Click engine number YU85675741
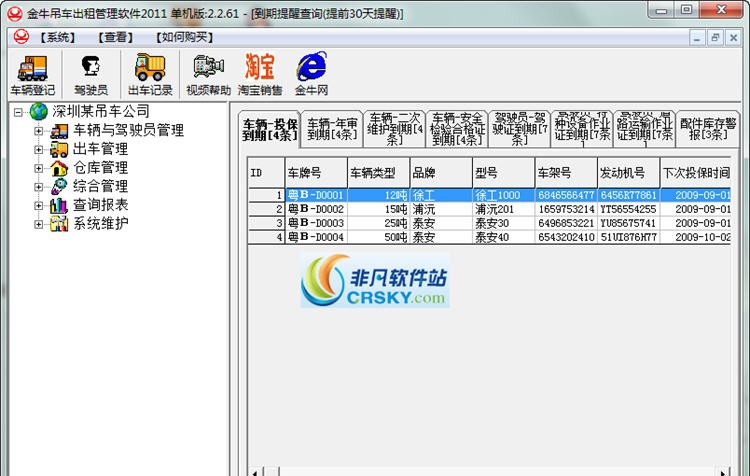Image resolution: width=750 pixels, height=476 pixels. [629, 223]
